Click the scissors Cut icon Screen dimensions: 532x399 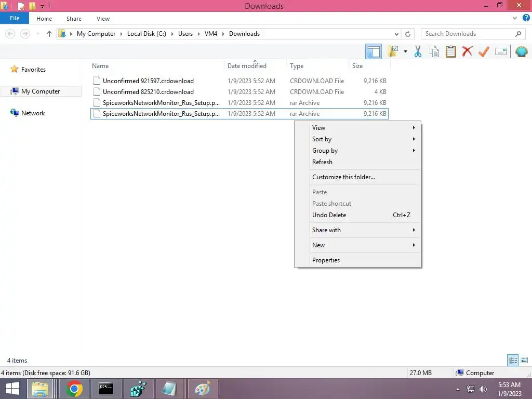point(418,51)
